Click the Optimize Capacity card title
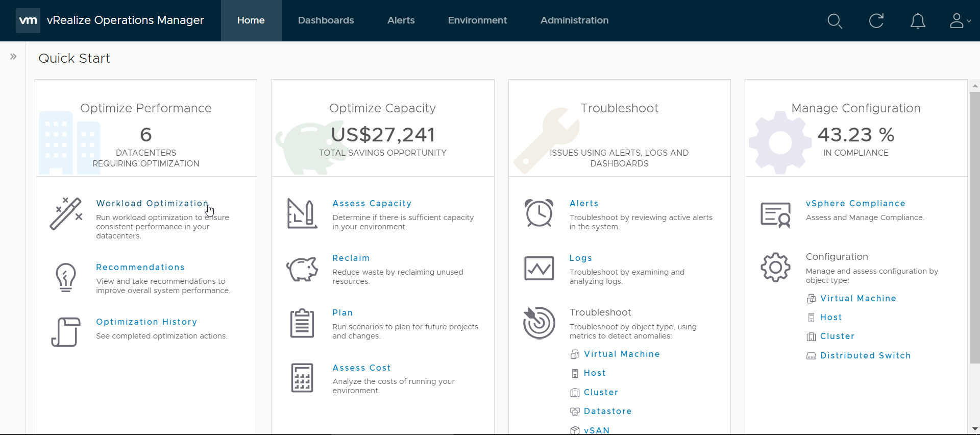The height and width of the screenshot is (435, 980). [x=383, y=108]
